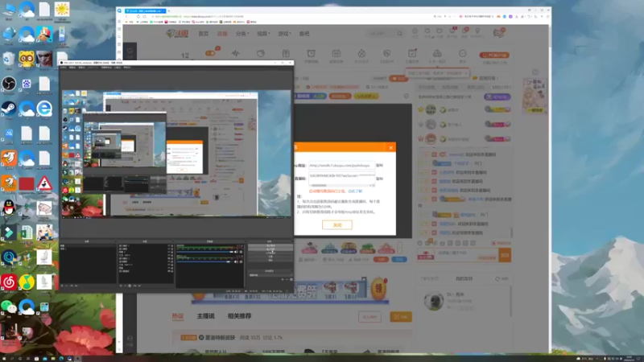The height and width of the screenshot is (362, 644).
Task: Click the rtmp address field in dialog
Action: coord(341,166)
